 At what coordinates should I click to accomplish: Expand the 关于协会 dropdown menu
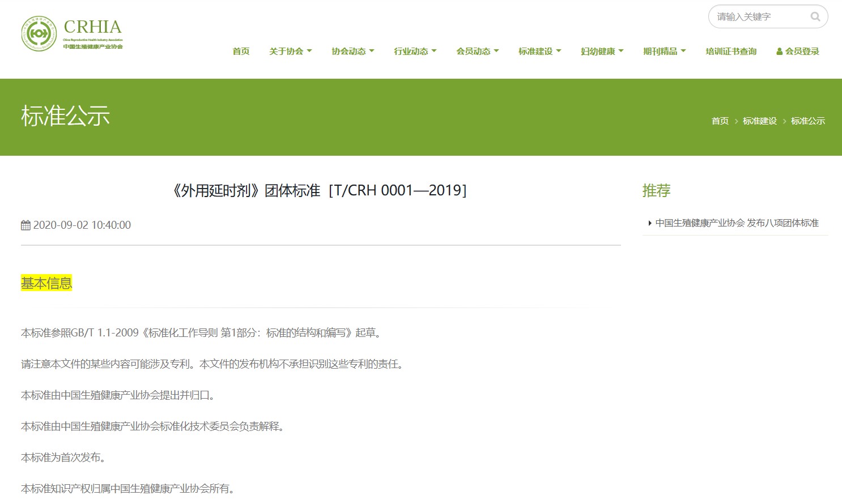point(290,52)
